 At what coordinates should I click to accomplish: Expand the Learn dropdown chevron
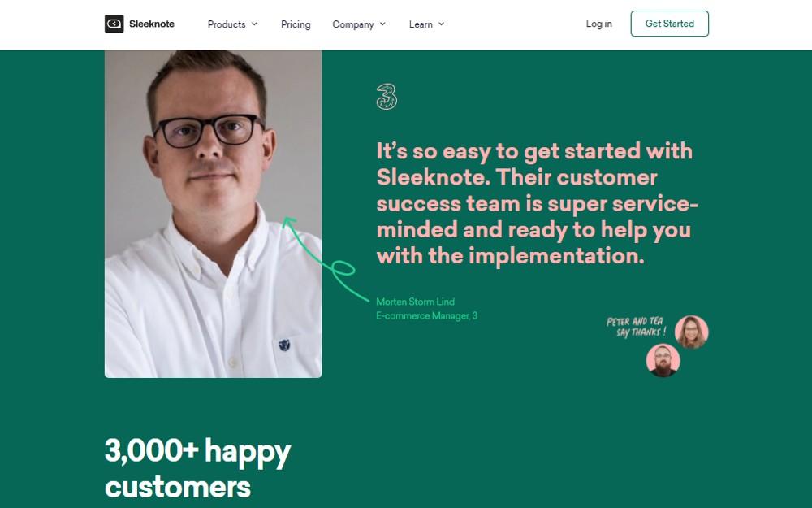point(441,24)
